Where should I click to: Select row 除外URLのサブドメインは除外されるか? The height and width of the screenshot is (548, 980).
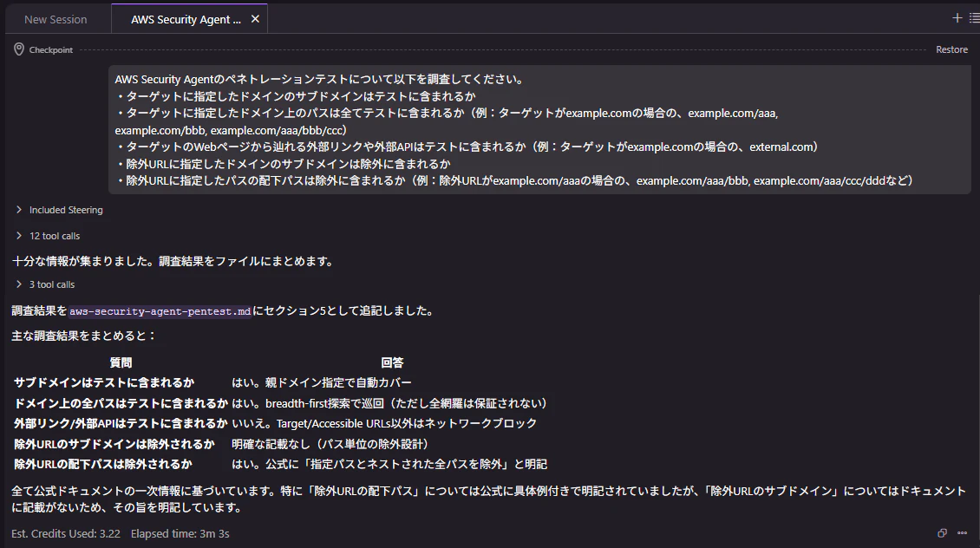pos(280,444)
